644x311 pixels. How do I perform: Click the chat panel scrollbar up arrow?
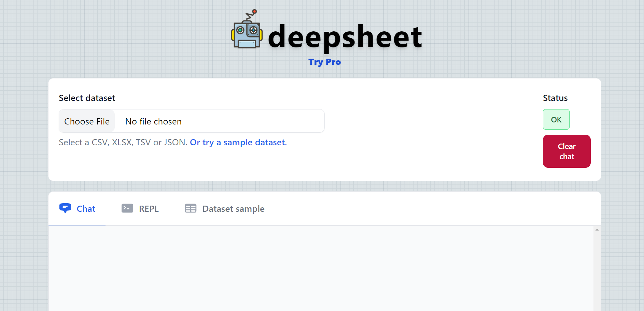[597, 229]
